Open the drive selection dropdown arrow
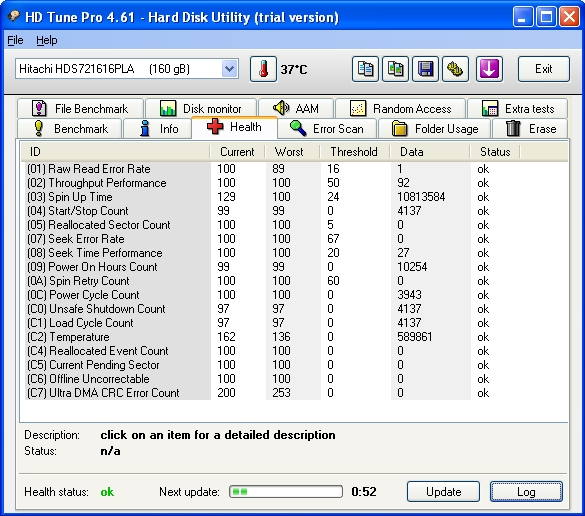The image size is (585, 516). point(230,69)
